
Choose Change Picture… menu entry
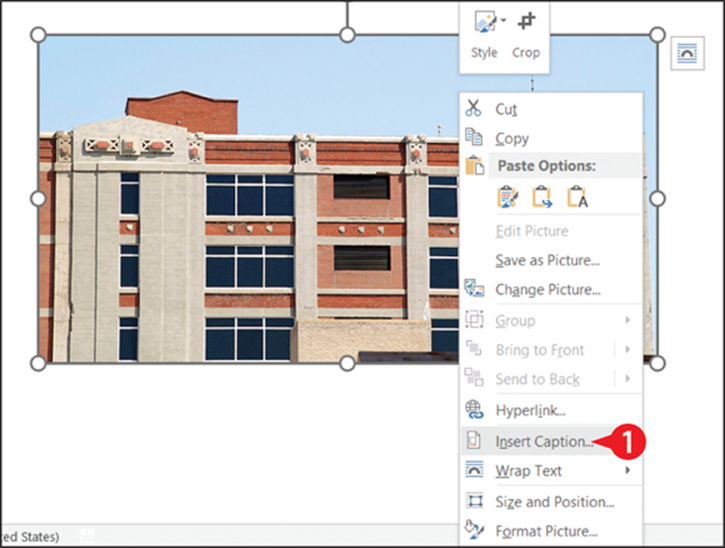point(551,289)
